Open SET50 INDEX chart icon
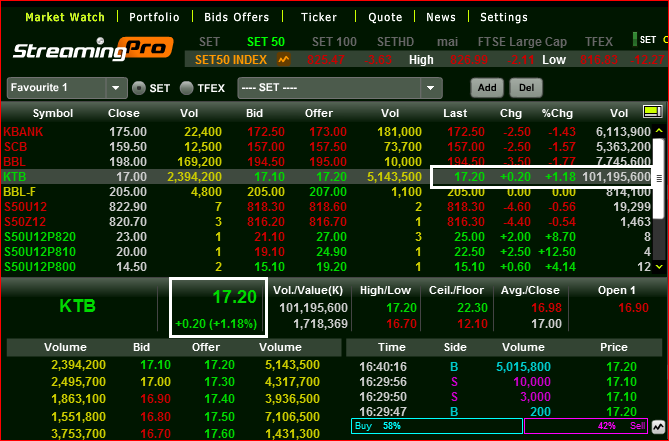Viewport: 669px width, 441px height. pos(284,59)
